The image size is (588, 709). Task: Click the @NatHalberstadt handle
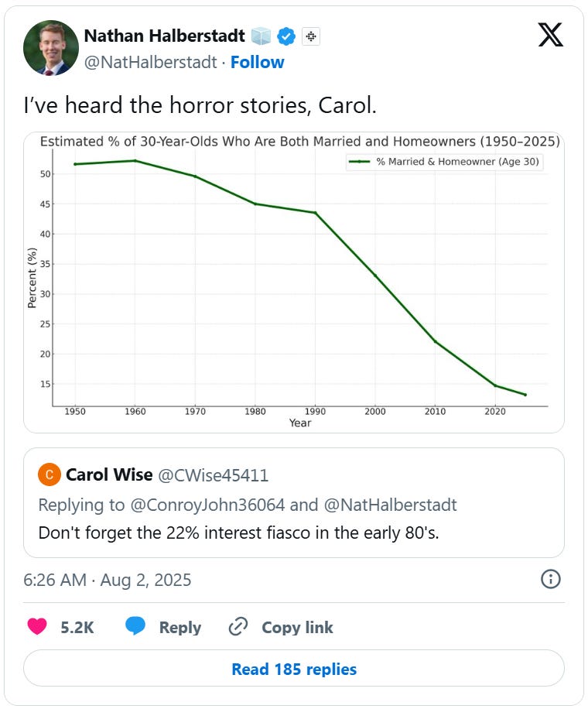[x=150, y=62]
